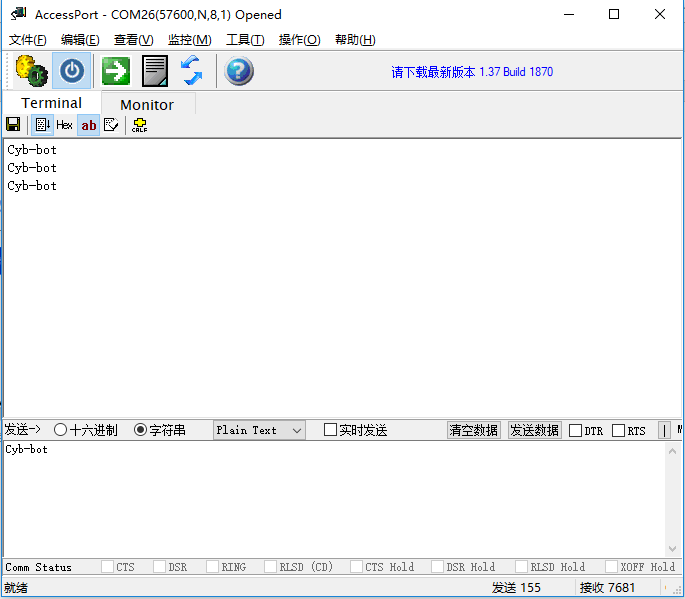Select the 十六进制 radio button
This screenshot has height=599, width=685.
pos(60,430)
